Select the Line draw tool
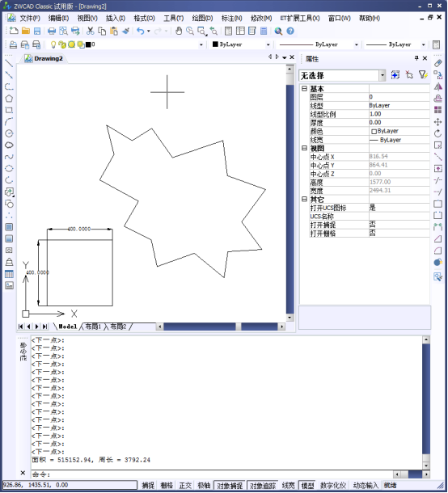The image size is (448, 493). click(9, 64)
